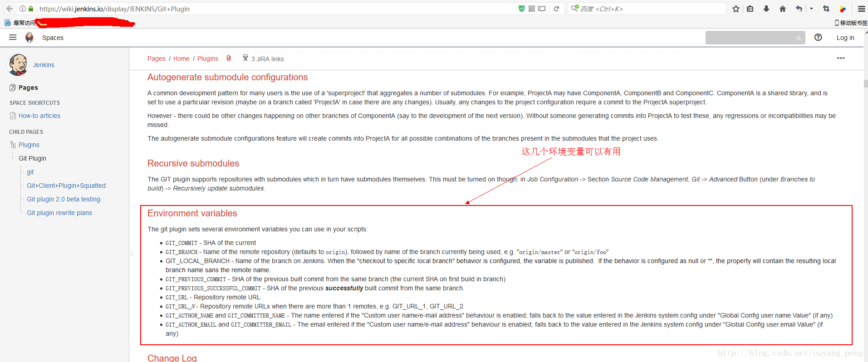Screen dimensions: 868x362
Task: Open the git child page
Action: pos(30,172)
